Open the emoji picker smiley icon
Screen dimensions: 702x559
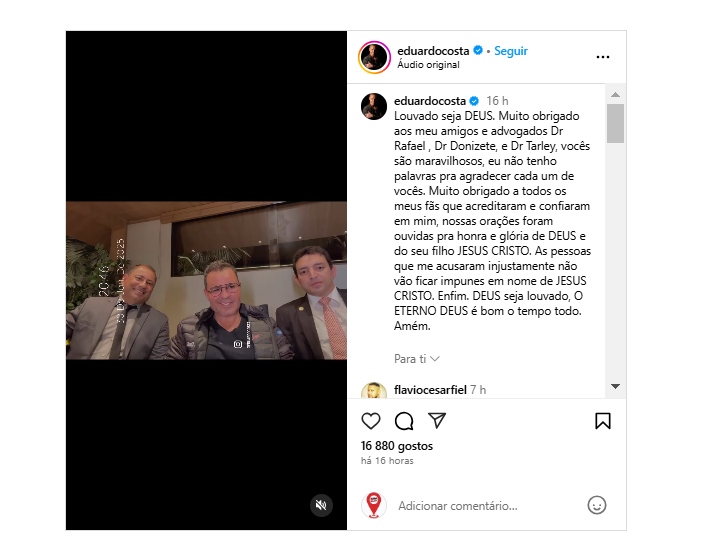[x=596, y=505]
